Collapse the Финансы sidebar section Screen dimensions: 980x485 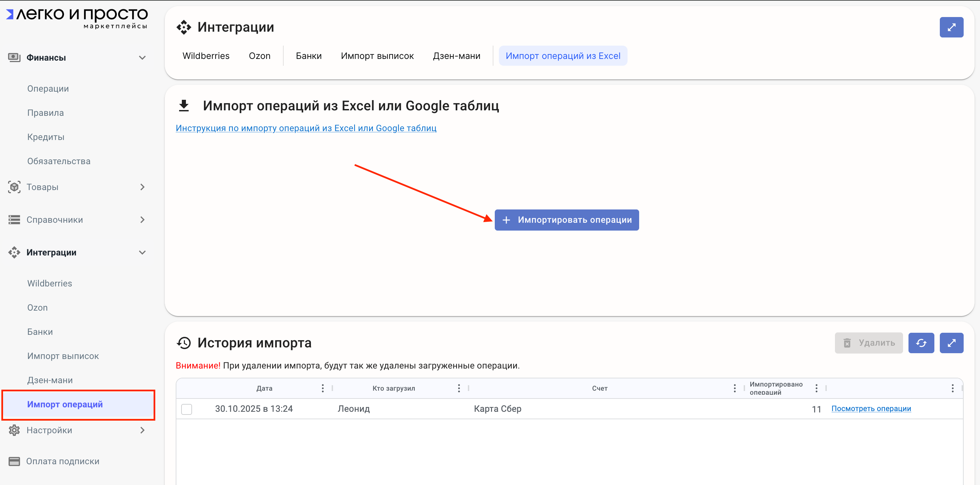coord(142,58)
